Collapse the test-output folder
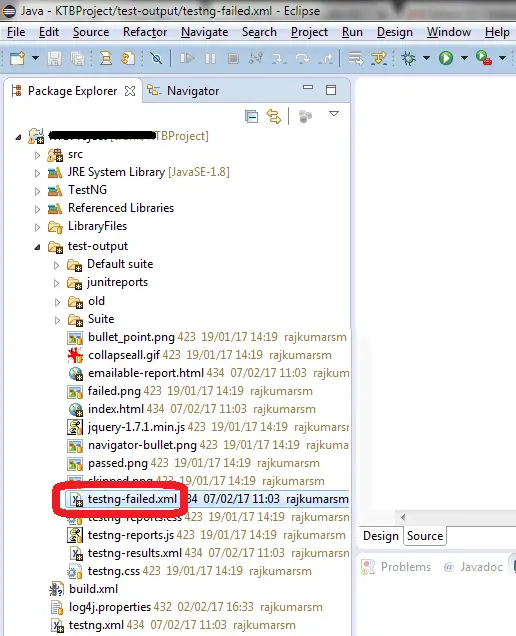Image resolution: width=516 pixels, height=636 pixels. click(x=37, y=247)
